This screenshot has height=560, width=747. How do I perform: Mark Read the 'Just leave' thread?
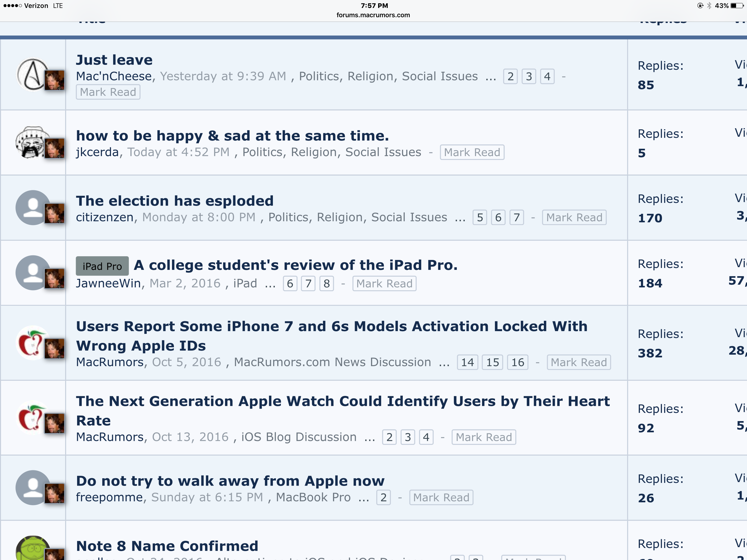108,92
